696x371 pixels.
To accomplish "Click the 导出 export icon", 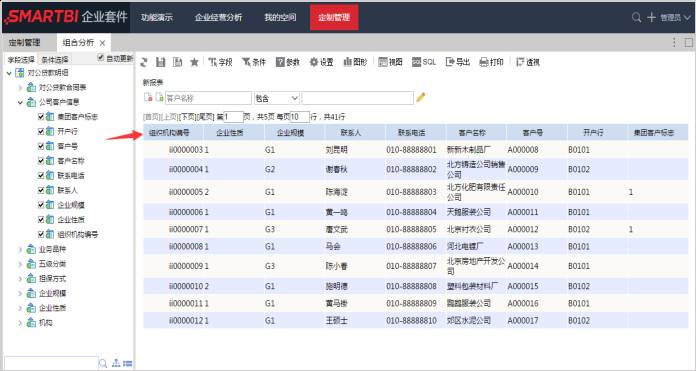I will click(458, 63).
